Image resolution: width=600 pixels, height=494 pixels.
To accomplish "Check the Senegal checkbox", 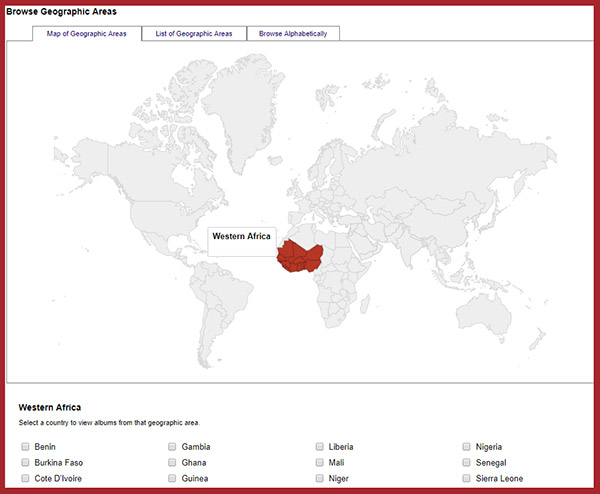I will coord(468,463).
